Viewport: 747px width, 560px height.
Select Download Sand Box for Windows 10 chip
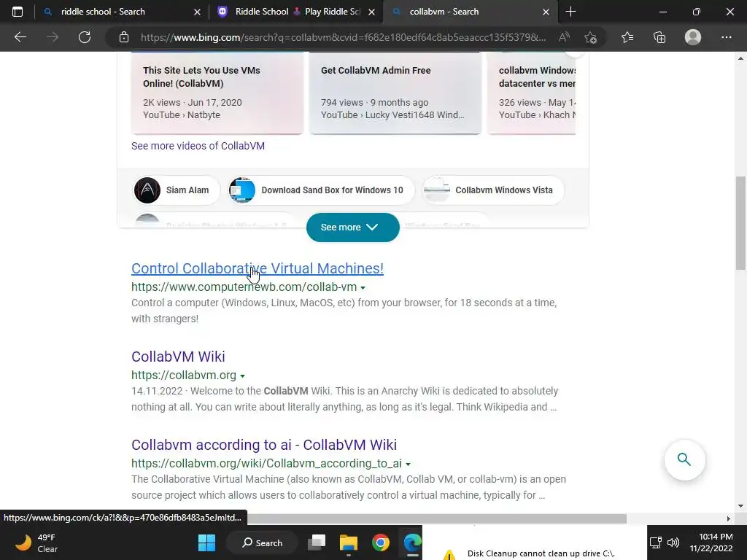click(321, 190)
